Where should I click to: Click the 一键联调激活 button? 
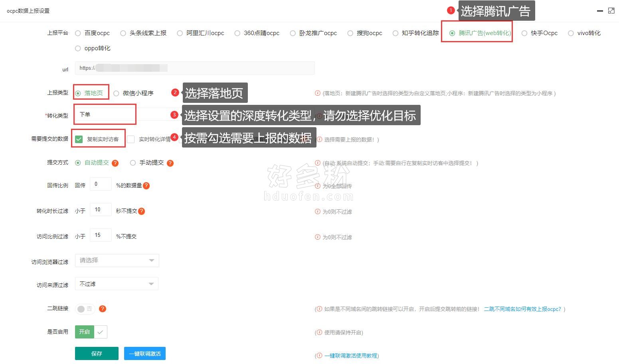tap(145, 354)
